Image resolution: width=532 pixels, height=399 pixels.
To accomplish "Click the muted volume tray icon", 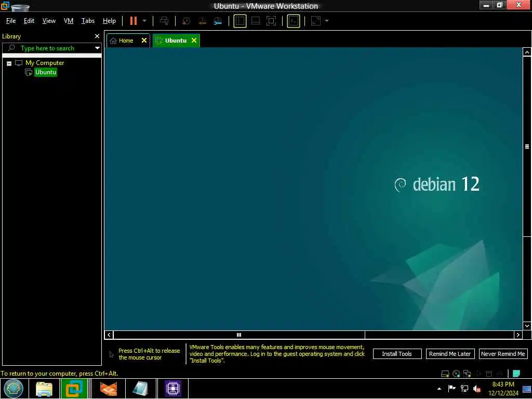I will 477,389.
